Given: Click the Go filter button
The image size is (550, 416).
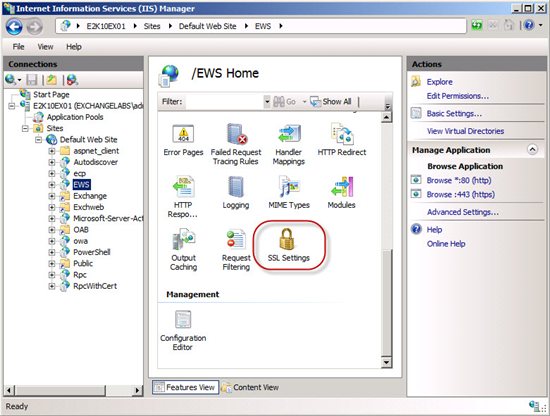Looking at the screenshot, I should pos(284,102).
